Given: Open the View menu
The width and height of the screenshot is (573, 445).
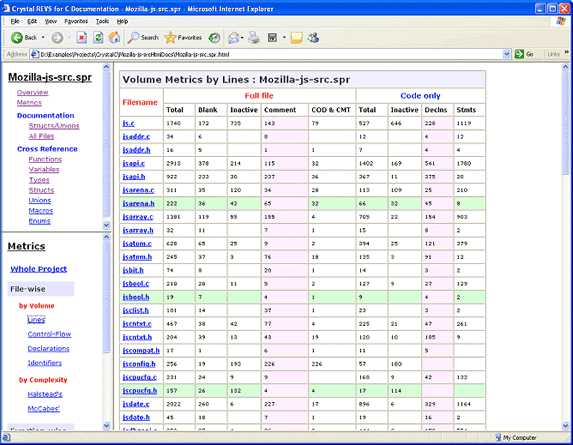Looking at the screenshot, I should [x=51, y=21].
